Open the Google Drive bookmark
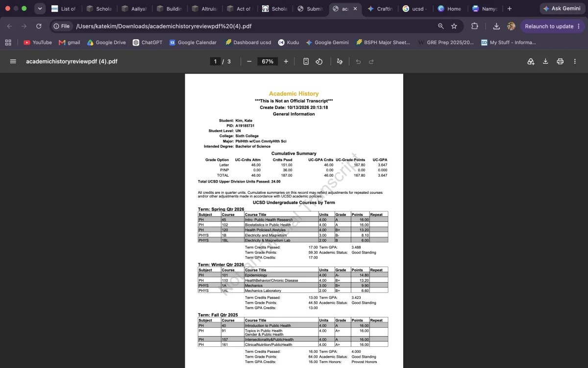This screenshot has height=368, width=588. tap(106, 43)
